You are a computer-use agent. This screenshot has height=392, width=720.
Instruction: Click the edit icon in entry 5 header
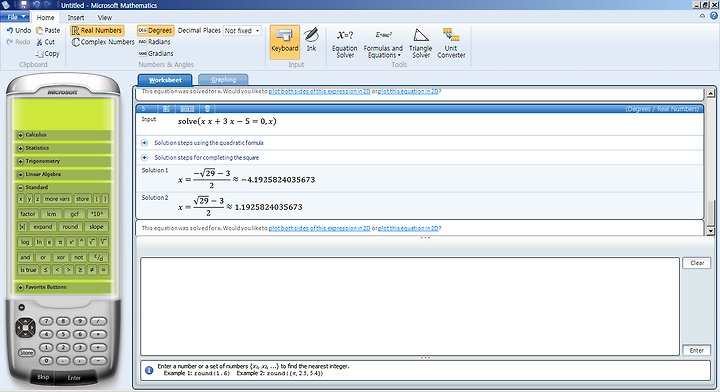[166, 109]
